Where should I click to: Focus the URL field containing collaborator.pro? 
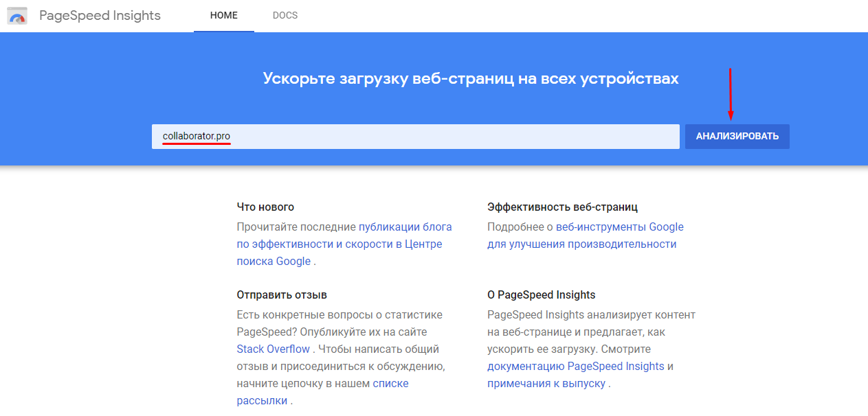point(415,137)
